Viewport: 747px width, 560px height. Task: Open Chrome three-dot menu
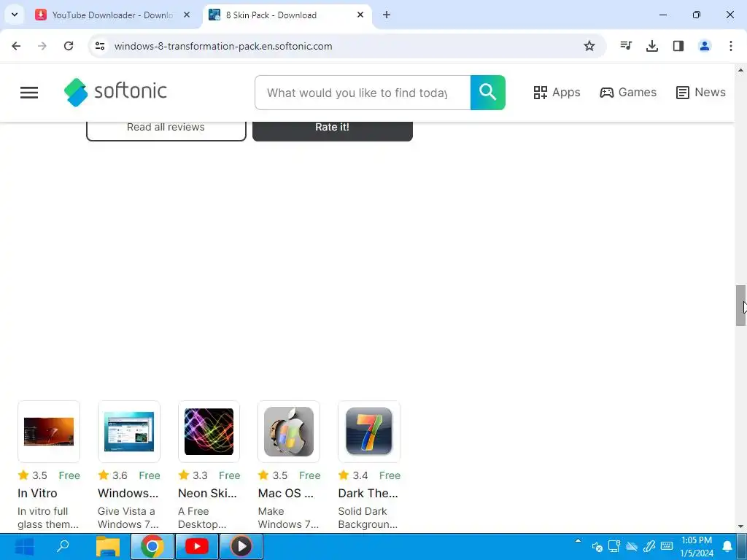[731, 46]
